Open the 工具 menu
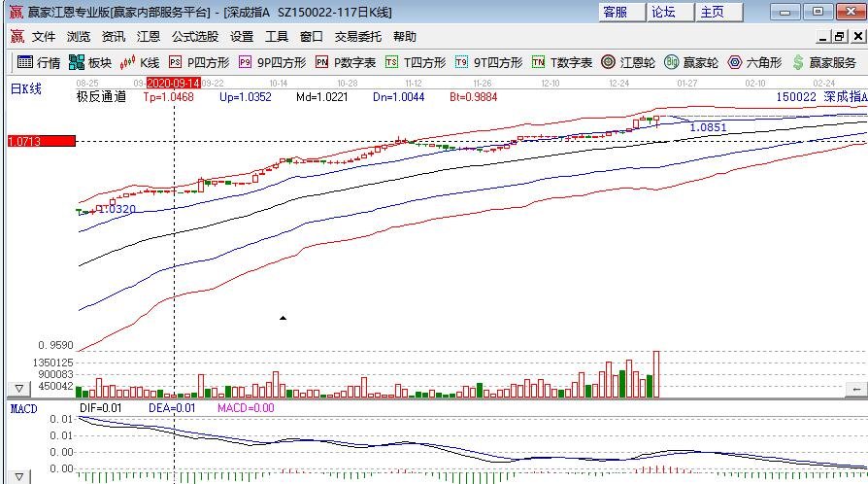Screen dimensions: 868x484 pyautogui.click(x=277, y=37)
